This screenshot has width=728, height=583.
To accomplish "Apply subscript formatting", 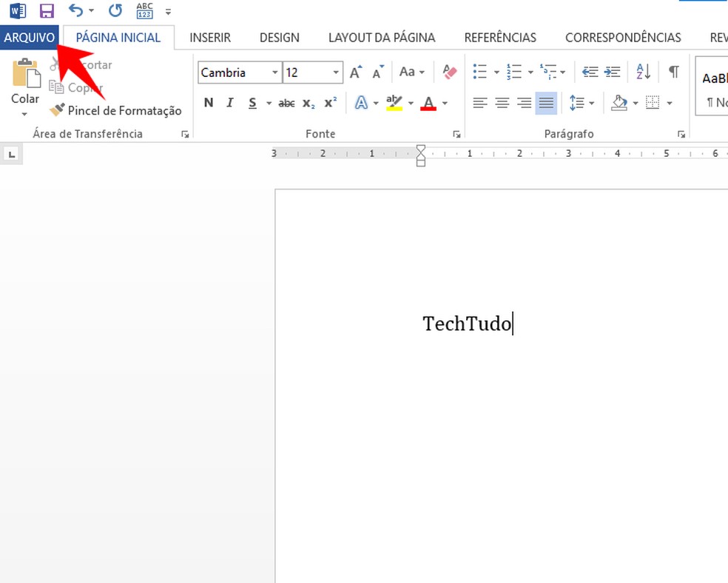I will (309, 104).
